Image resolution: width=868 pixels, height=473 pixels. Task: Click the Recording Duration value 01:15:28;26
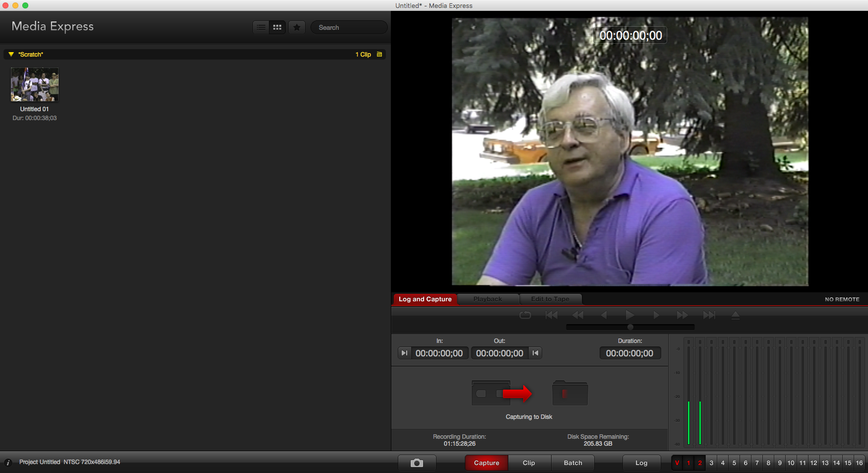460,444
